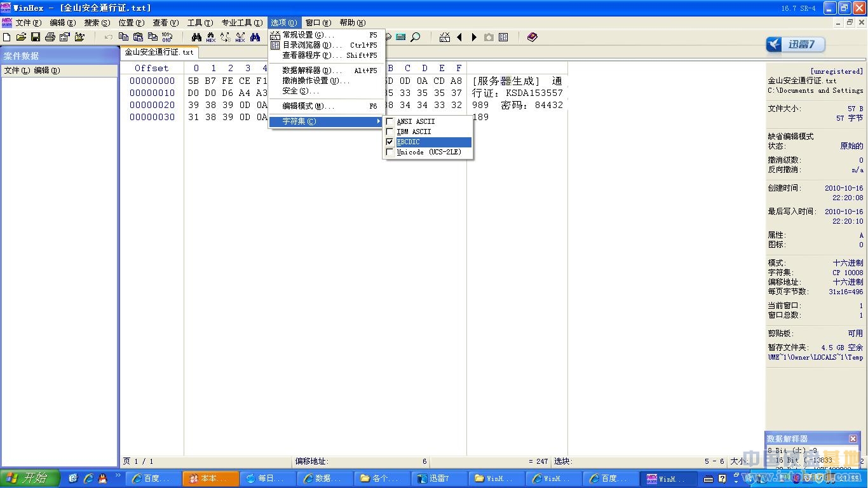Choose 常规设置 (G) from the options menu
Viewport: 868px width, 488px height.
click(x=308, y=35)
